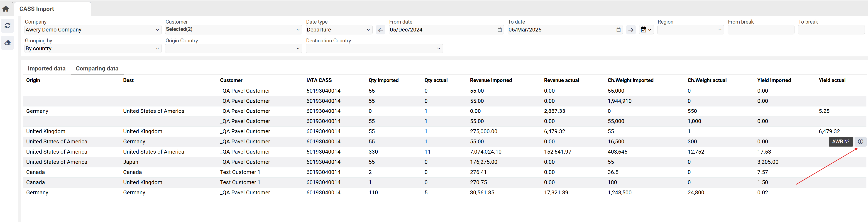Click the From break input field
This screenshot has width=868, height=222.
click(x=760, y=30)
